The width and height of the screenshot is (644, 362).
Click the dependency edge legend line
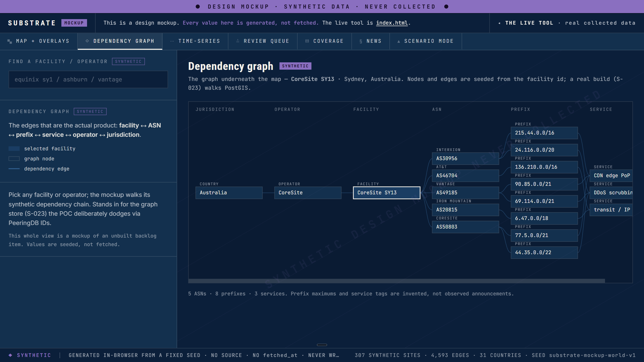14,169
